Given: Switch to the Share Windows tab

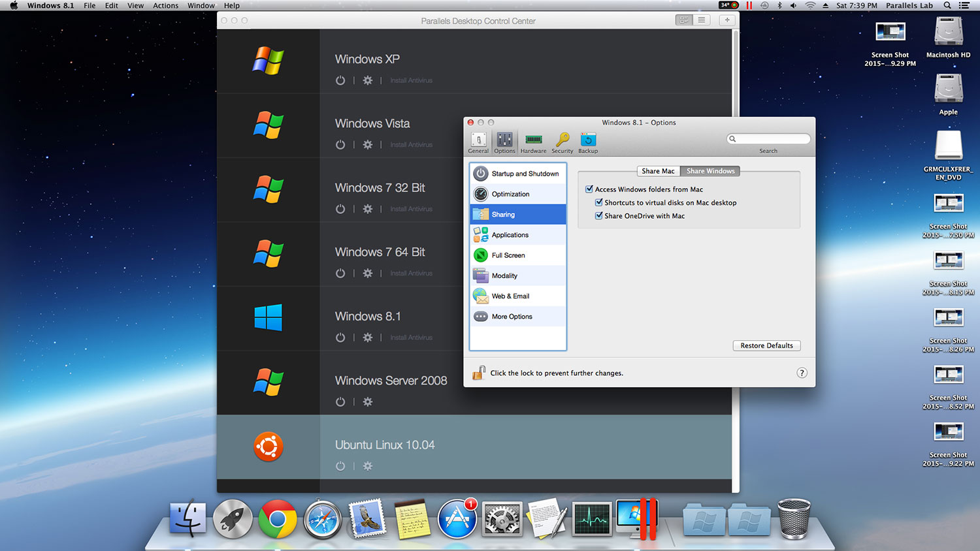Looking at the screenshot, I should click(x=710, y=171).
